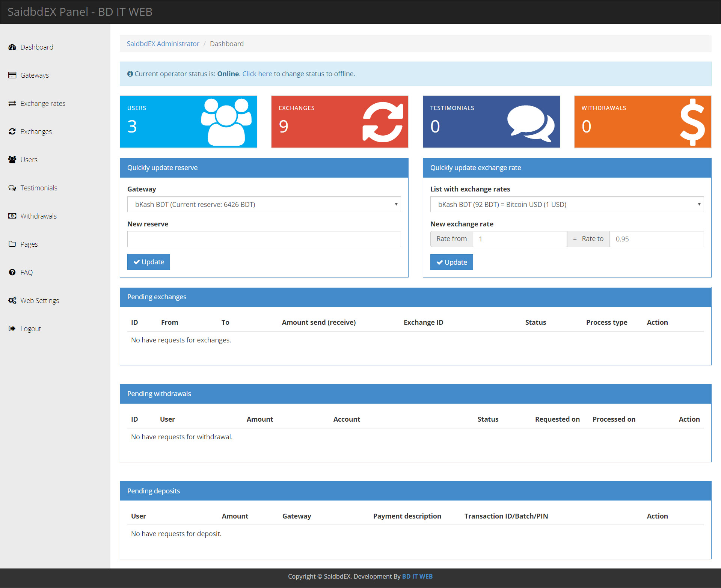
Task: Go to the Pages menu item
Action: click(x=29, y=244)
